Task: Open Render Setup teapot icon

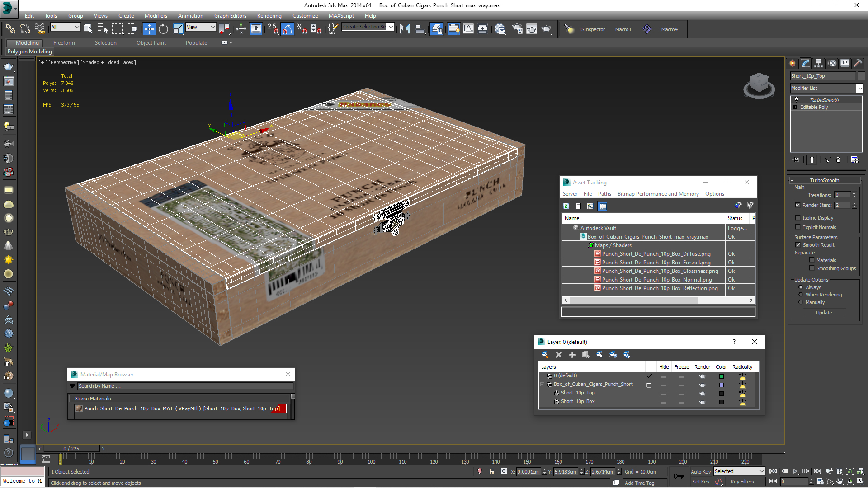Action: tap(517, 29)
